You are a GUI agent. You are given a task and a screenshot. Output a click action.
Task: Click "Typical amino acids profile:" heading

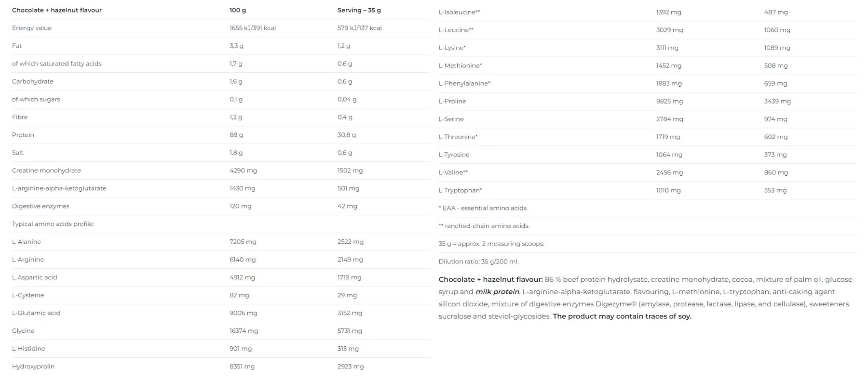53,224
